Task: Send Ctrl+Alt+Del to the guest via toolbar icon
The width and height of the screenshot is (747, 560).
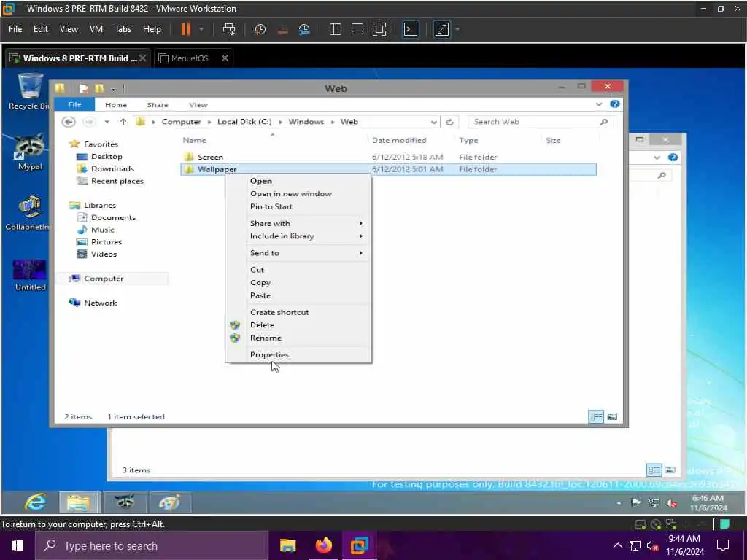Action: click(229, 29)
